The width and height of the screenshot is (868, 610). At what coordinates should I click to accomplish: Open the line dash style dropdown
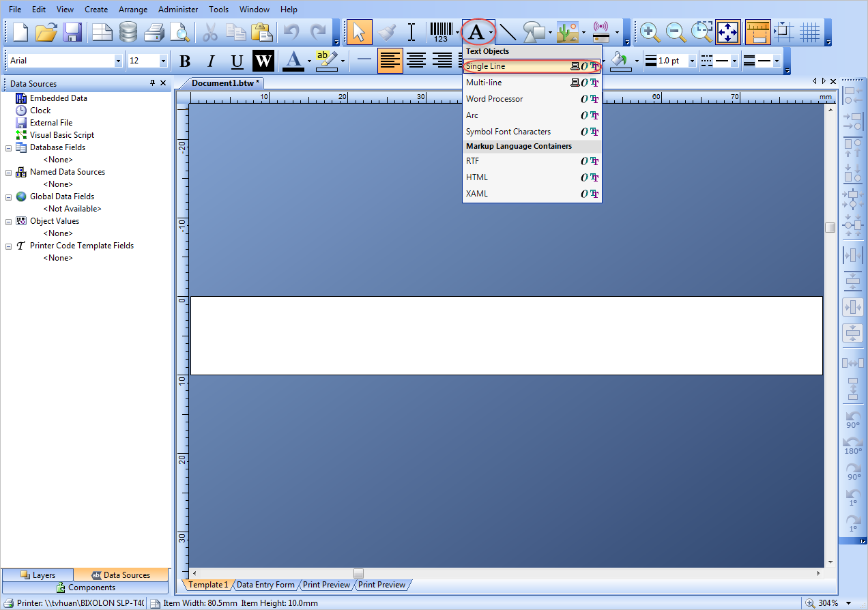(x=734, y=61)
